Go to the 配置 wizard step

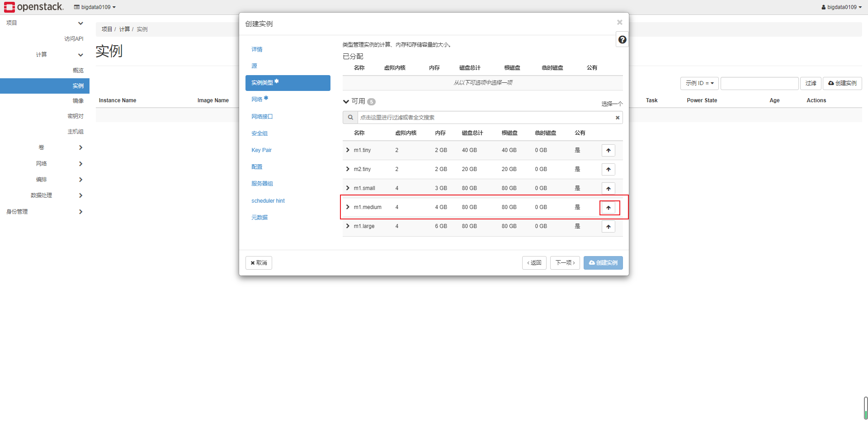tap(257, 167)
